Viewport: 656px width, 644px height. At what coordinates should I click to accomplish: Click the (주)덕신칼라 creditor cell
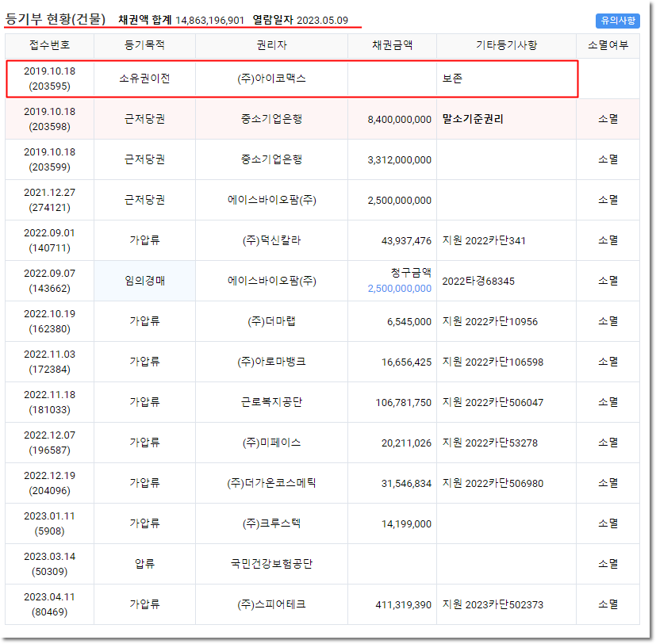pos(271,240)
